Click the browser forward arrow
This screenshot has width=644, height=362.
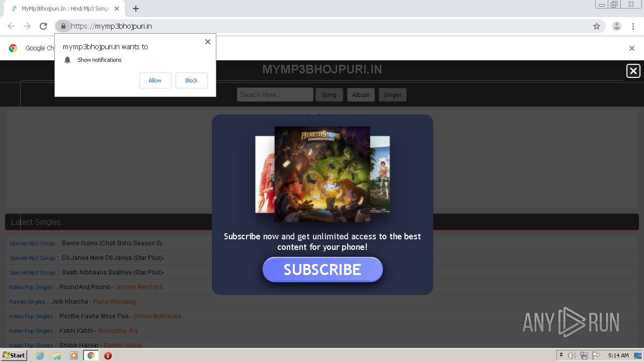[x=27, y=26]
